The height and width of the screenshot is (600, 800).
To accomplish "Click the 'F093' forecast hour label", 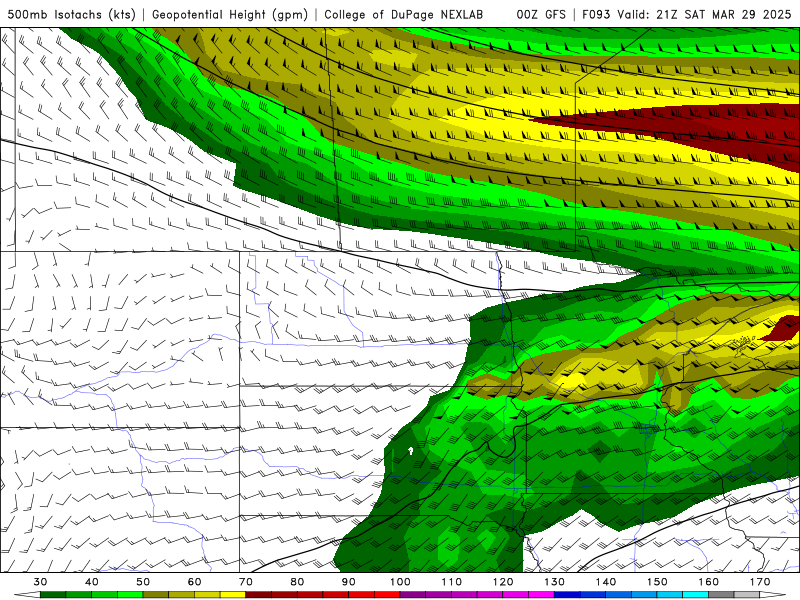I will tap(596, 14).
